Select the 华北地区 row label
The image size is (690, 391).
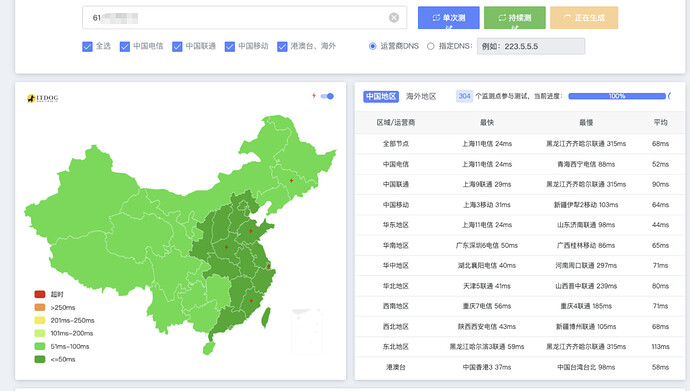click(396, 286)
